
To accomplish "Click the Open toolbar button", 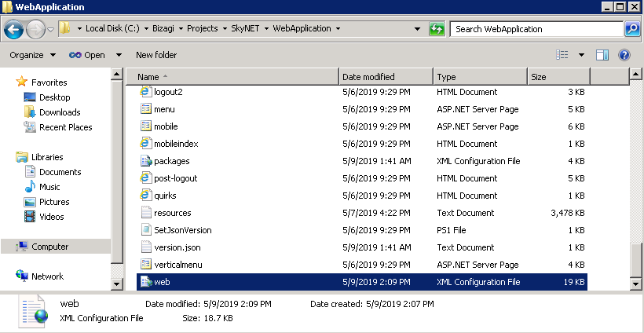I will coord(87,55).
